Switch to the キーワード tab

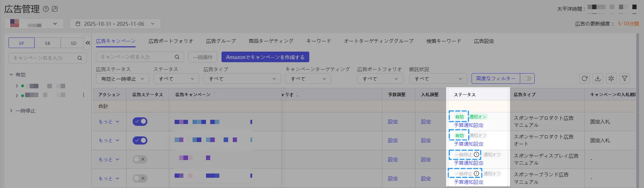coord(318,41)
